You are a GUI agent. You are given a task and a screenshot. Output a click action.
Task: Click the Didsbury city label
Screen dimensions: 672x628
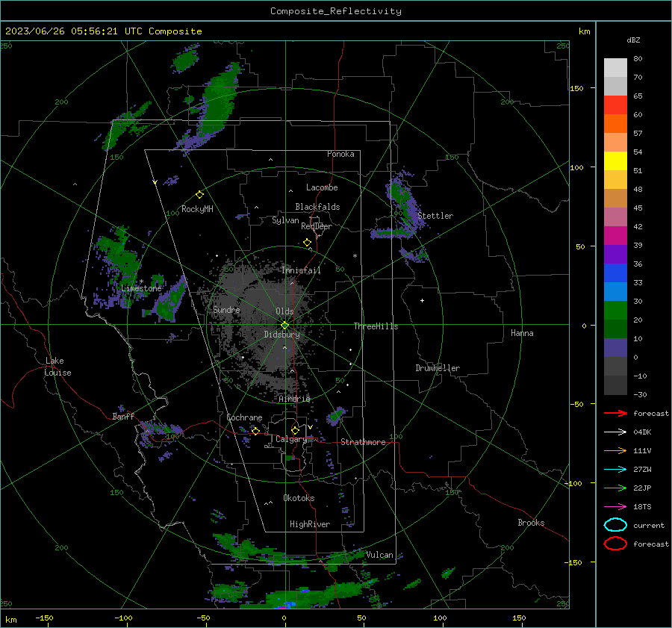281,335
